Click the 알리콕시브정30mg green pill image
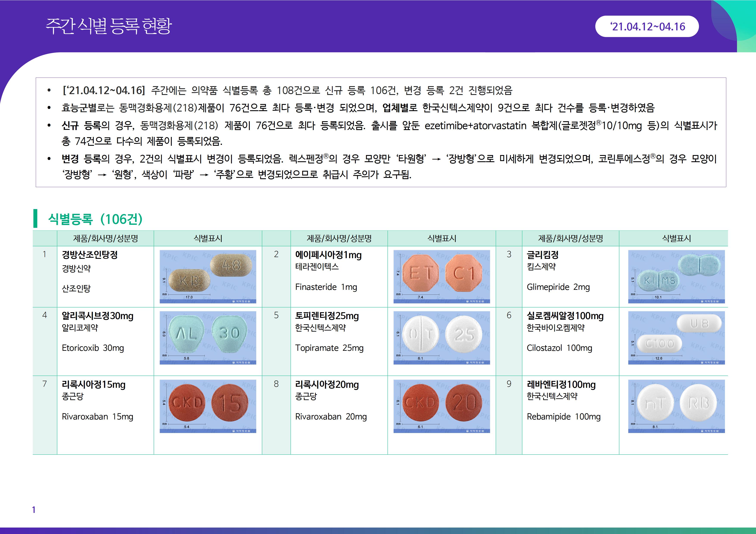 click(208, 338)
